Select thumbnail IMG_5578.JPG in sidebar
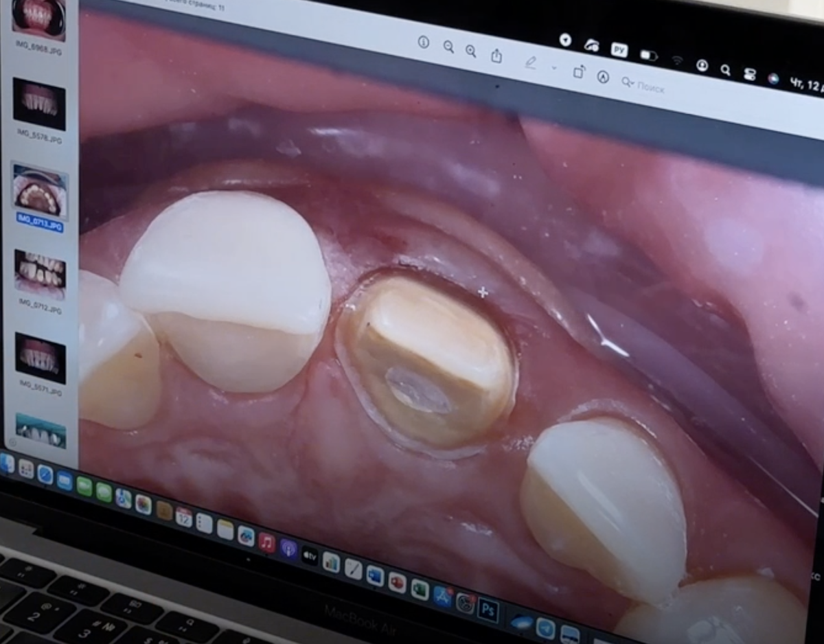Viewport: 824px width, 644px height. click(39, 105)
